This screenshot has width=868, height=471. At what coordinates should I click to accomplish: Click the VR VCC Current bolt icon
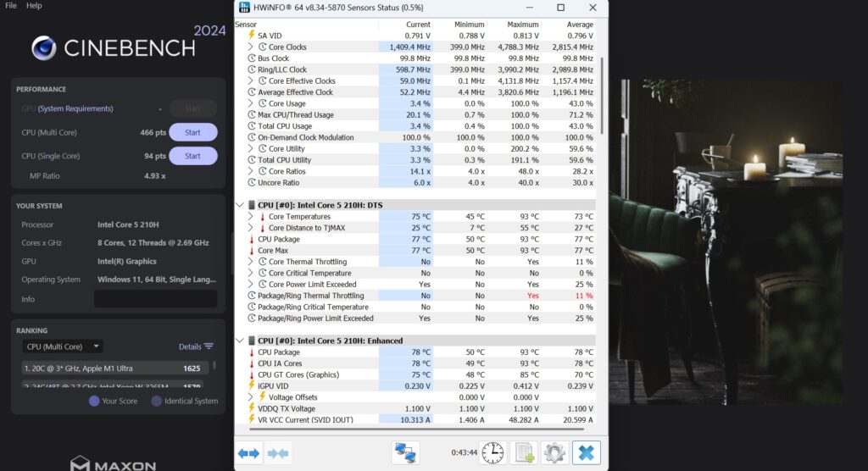(251, 419)
